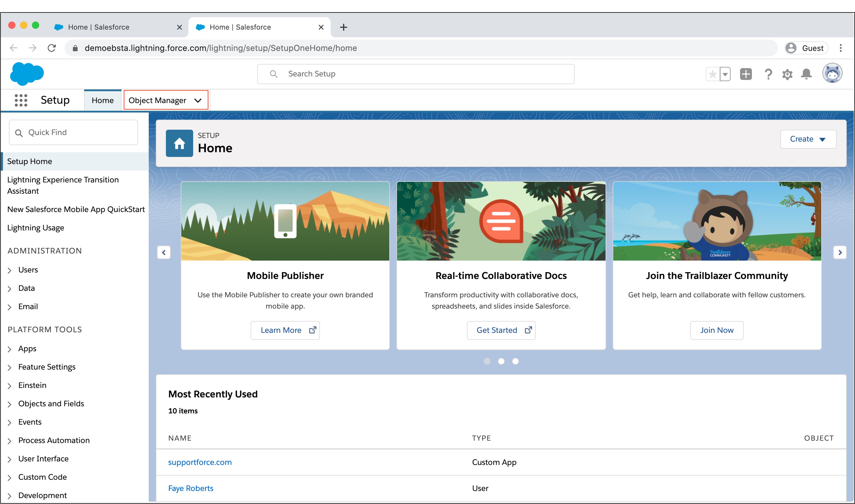This screenshot has width=855, height=504.
Task: Click the Salesforce cloud logo
Action: [x=27, y=73]
